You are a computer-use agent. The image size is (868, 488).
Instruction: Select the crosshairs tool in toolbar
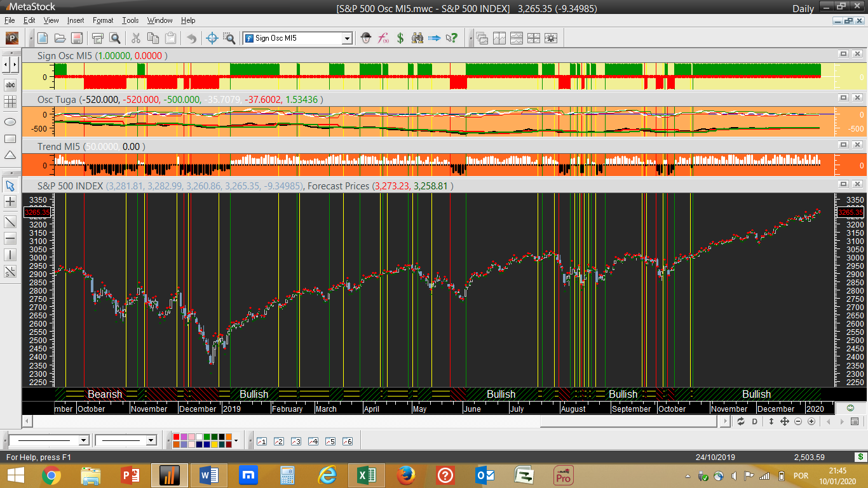(x=212, y=38)
